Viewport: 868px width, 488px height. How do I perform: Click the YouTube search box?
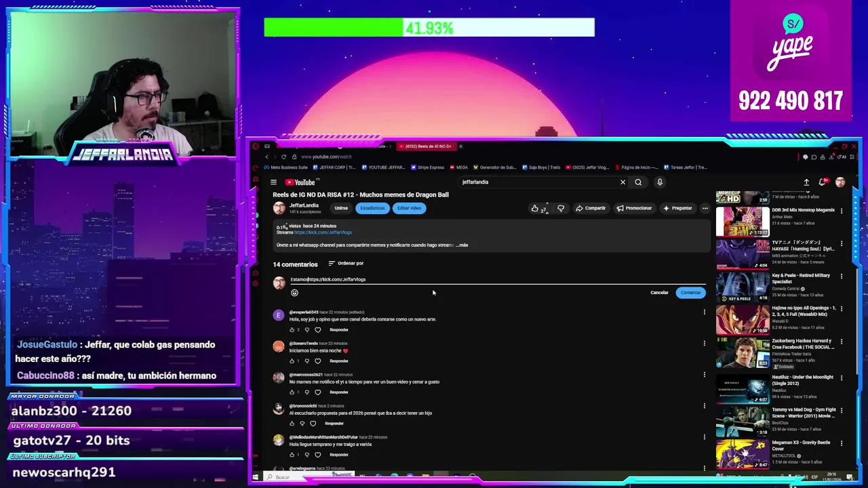point(539,182)
